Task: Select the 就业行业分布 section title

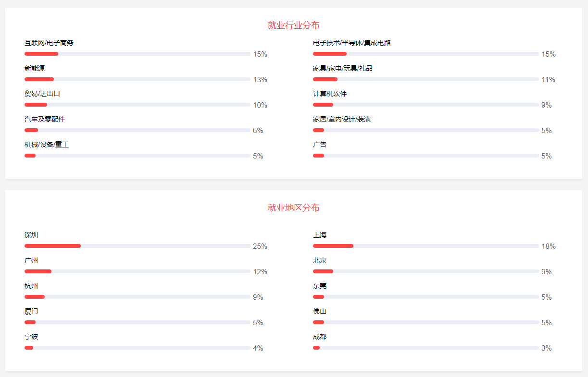Action: pyautogui.click(x=293, y=25)
